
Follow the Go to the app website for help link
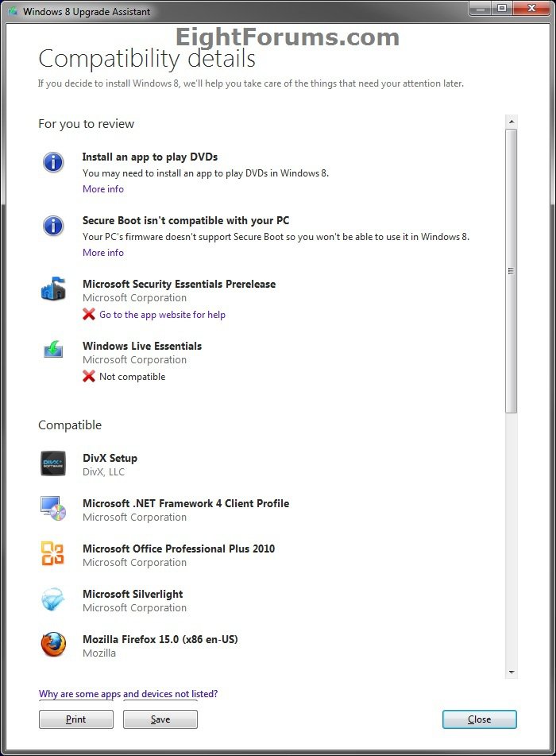click(162, 315)
